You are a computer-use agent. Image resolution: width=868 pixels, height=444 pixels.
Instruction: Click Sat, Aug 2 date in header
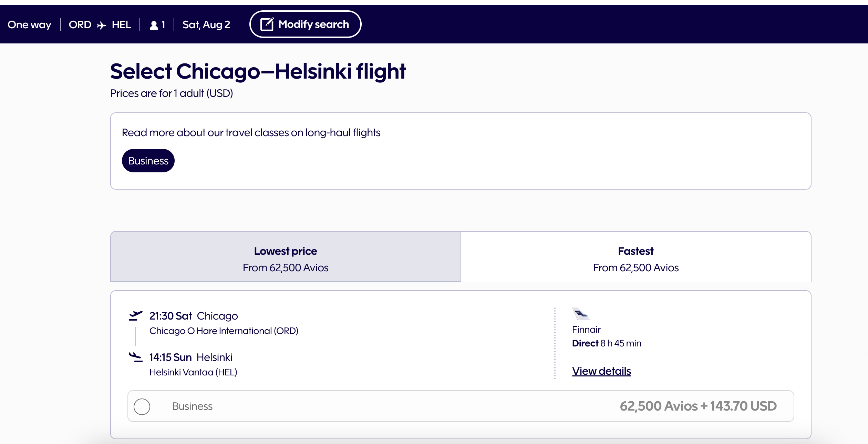coord(206,24)
